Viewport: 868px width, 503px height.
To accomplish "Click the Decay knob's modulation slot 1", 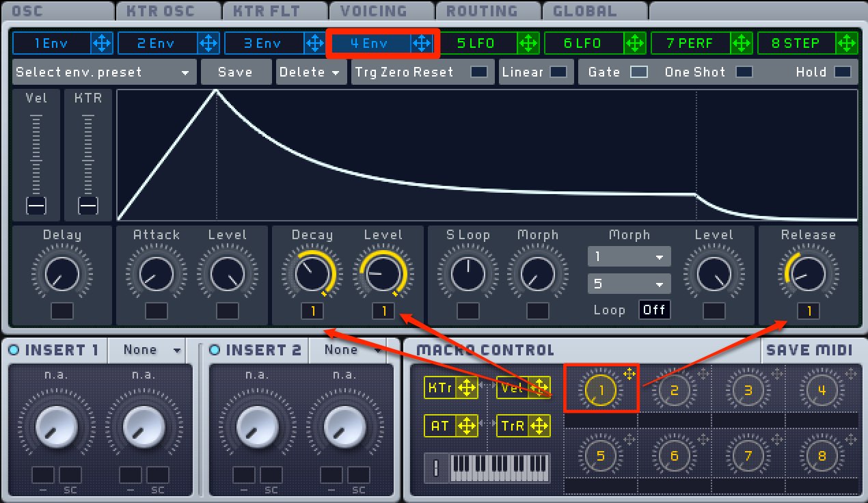I will (312, 312).
